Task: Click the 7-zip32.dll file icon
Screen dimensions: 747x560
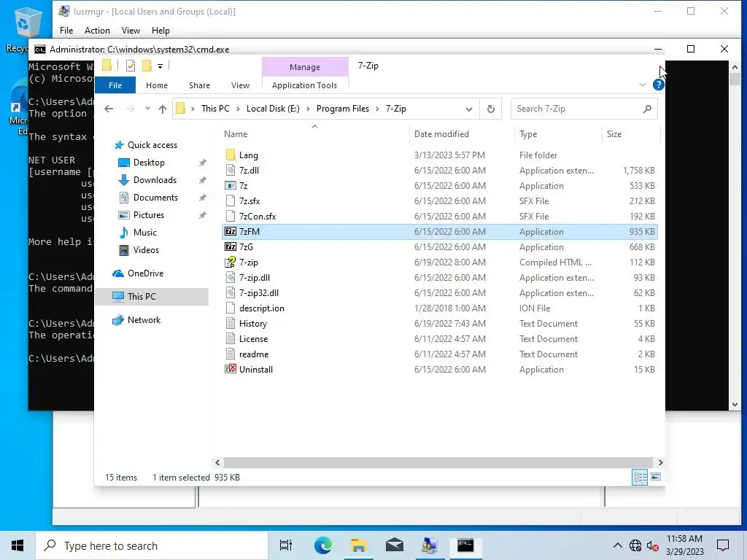Action: click(x=231, y=293)
